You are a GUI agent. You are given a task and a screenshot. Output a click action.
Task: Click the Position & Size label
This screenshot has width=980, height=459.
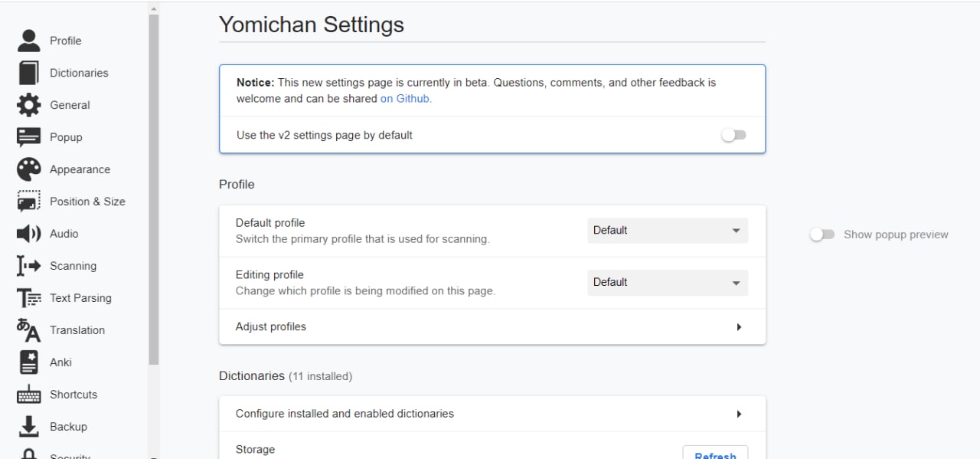(x=87, y=202)
